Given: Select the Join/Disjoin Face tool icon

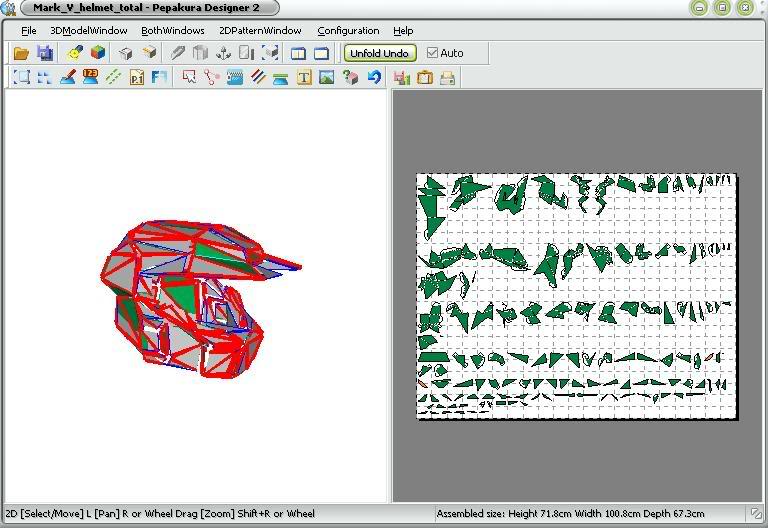Looking at the screenshot, I should pyautogui.click(x=211, y=77).
